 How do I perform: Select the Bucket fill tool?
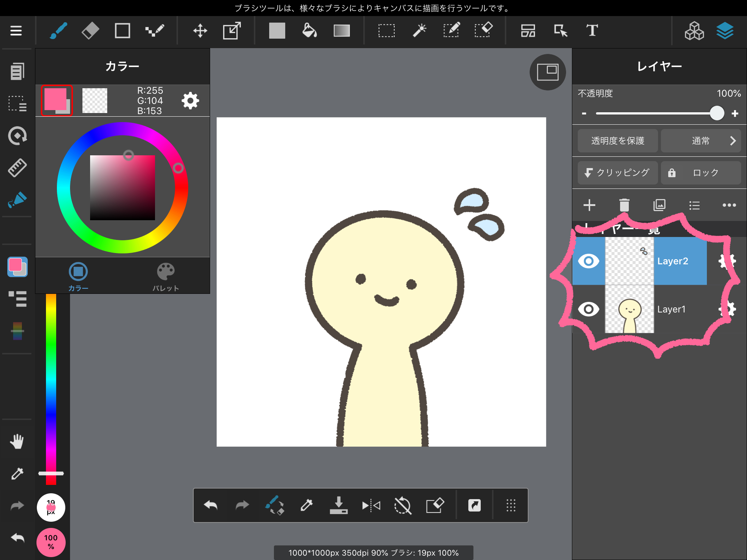click(x=309, y=31)
